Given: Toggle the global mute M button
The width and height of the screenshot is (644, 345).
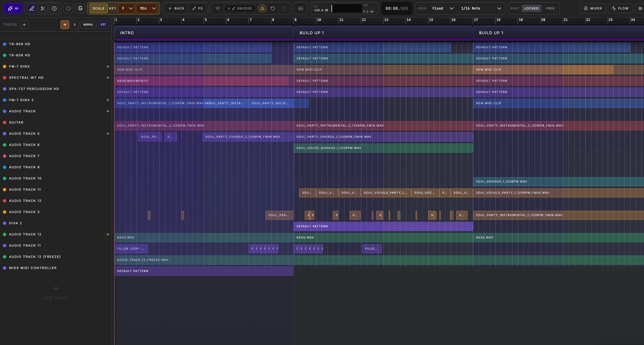Looking at the screenshot, I should click(x=65, y=25).
